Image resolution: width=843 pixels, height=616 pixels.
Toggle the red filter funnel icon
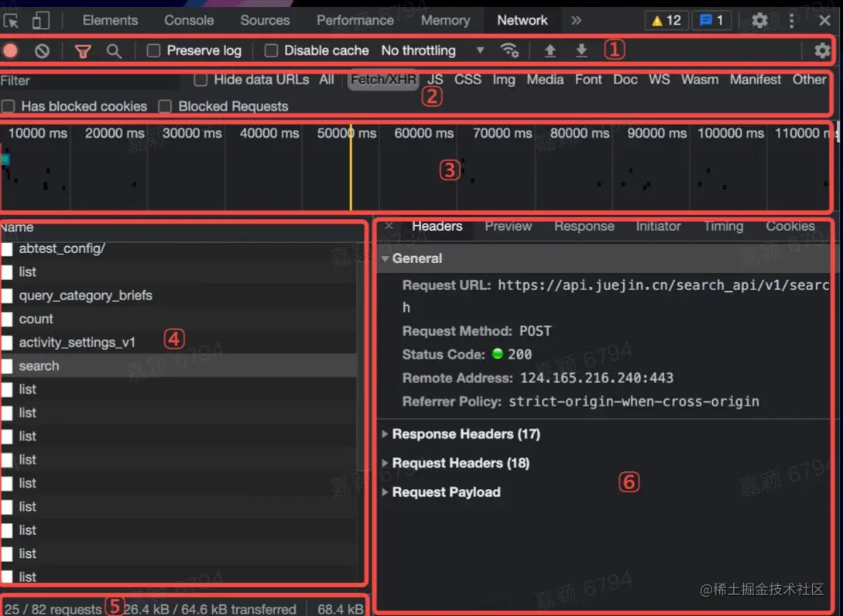[x=83, y=51]
